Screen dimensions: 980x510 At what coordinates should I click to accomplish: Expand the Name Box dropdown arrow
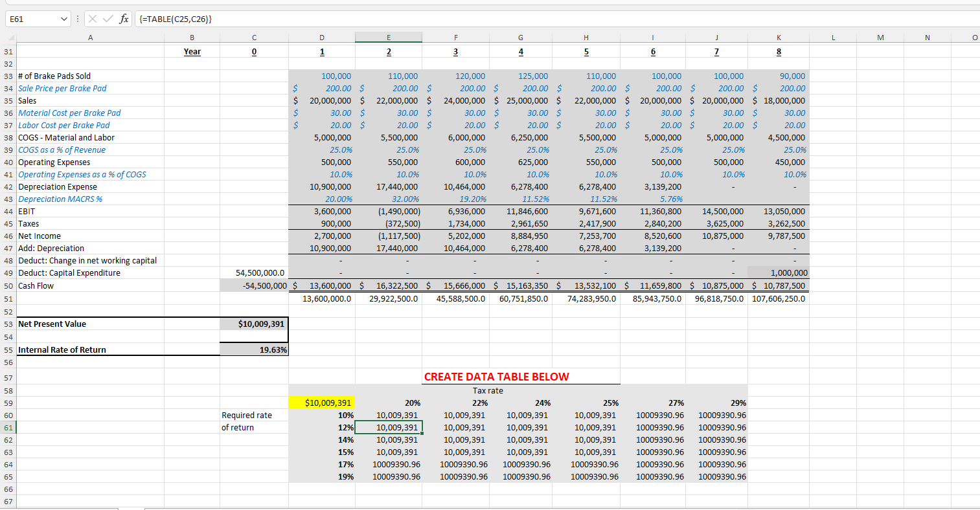coord(63,19)
